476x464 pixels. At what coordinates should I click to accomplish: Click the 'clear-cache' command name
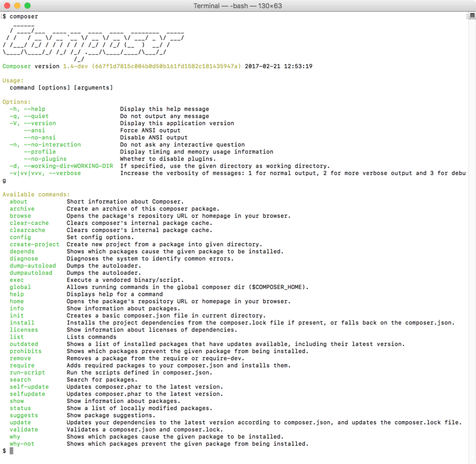coord(29,223)
